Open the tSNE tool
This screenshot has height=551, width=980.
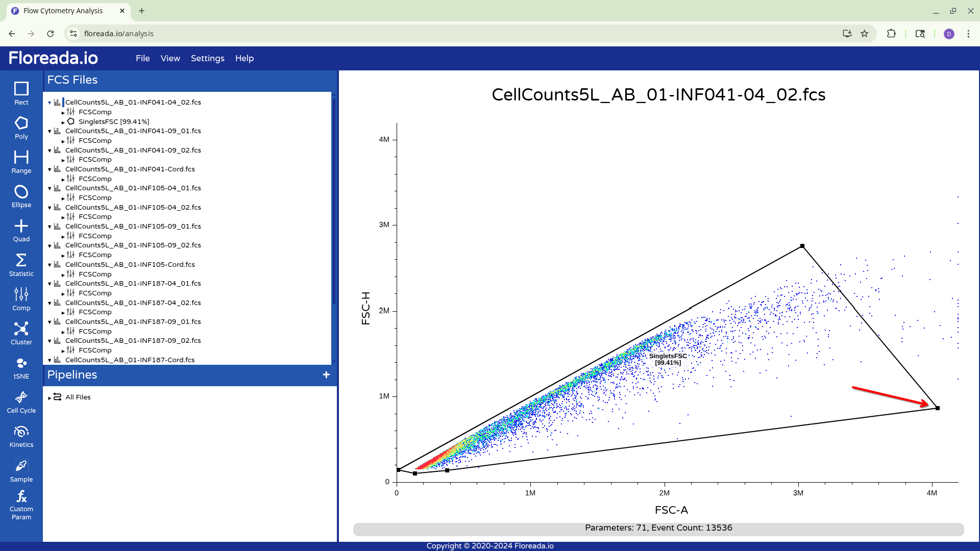[x=21, y=367]
